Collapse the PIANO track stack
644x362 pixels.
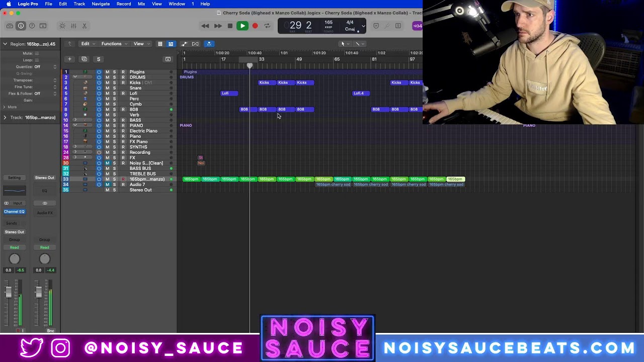pos(75,125)
